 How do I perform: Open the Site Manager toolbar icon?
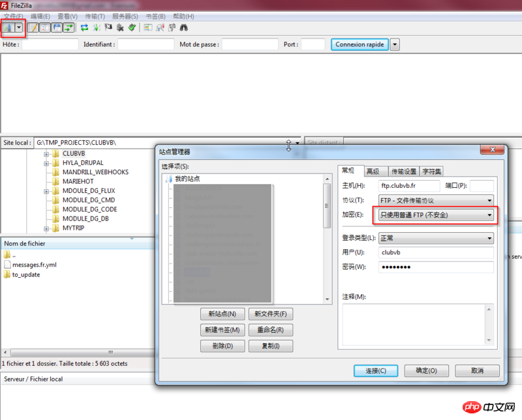pos(8,27)
